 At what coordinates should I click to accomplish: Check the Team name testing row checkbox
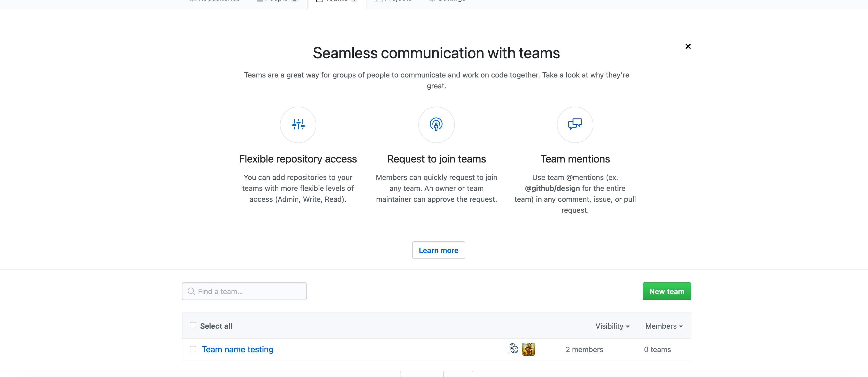click(x=193, y=349)
